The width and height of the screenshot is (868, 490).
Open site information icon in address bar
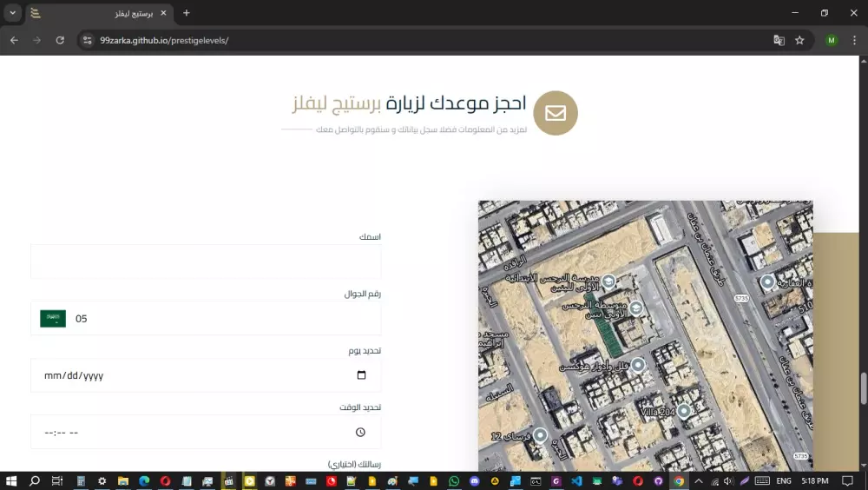88,41
